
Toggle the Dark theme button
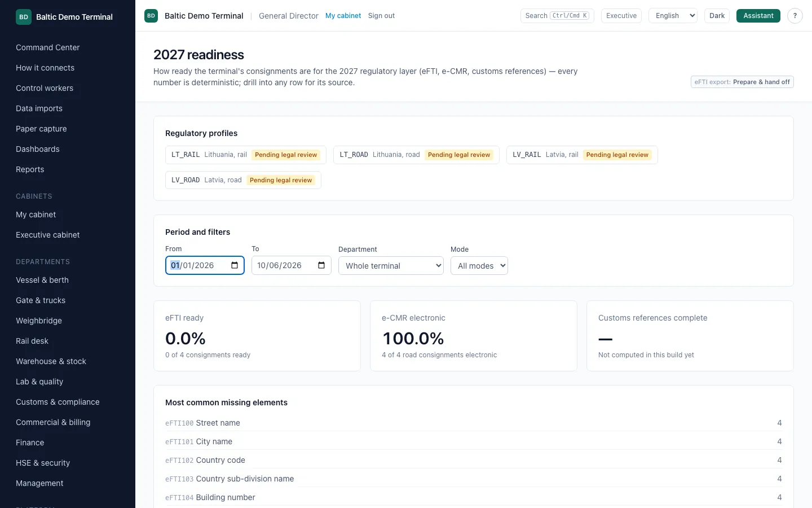click(717, 16)
